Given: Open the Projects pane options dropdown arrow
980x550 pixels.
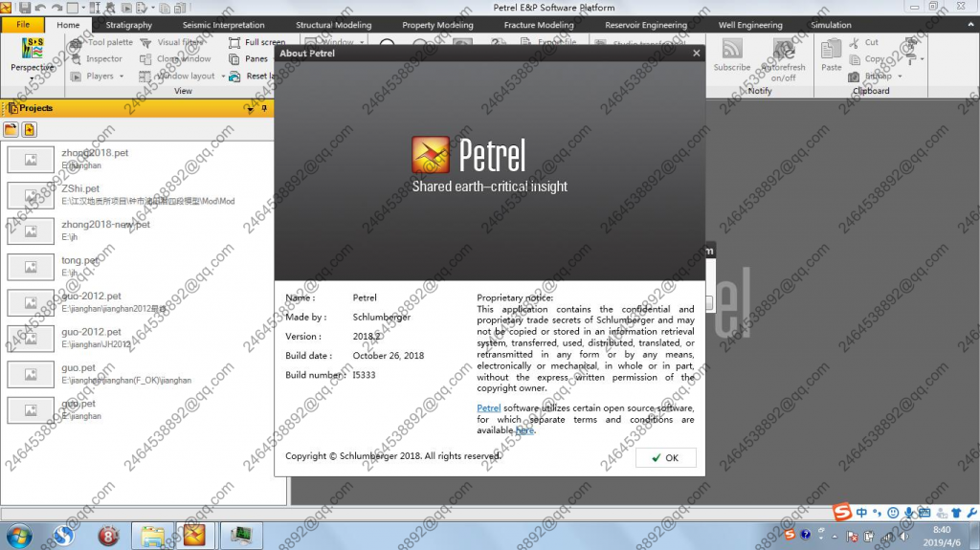Looking at the screenshot, I should 250,109.
